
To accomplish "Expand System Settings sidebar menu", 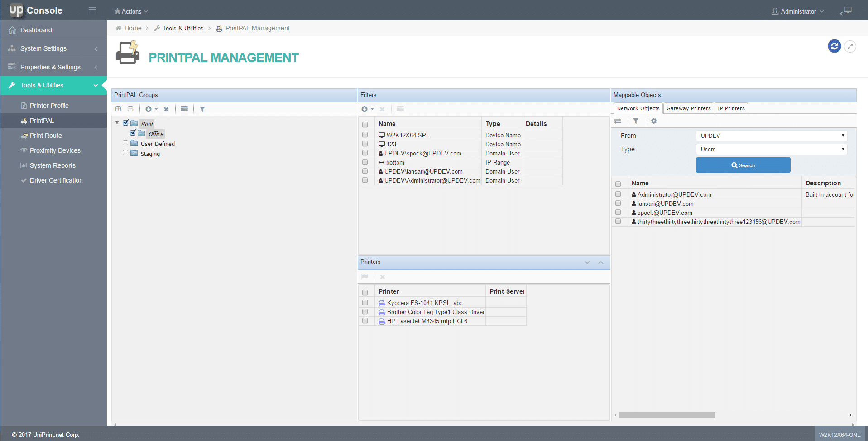I will point(53,48).
